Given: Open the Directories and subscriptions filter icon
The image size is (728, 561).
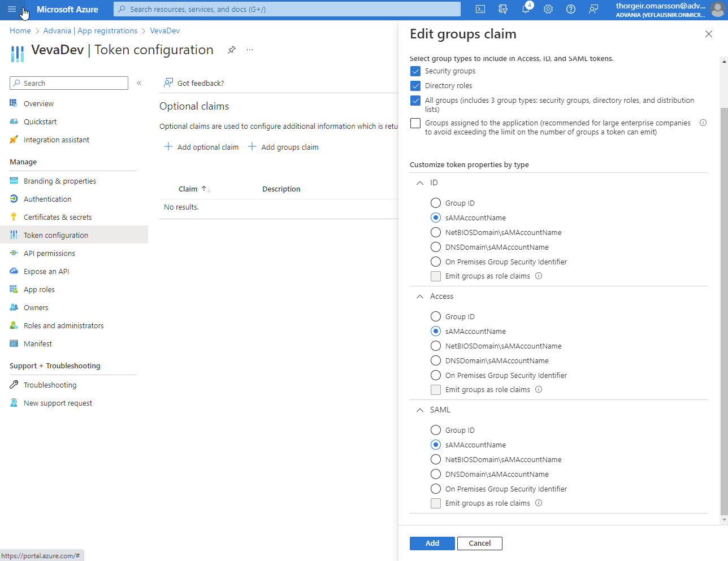Looking at the screenshot, I should coord(503,9).
